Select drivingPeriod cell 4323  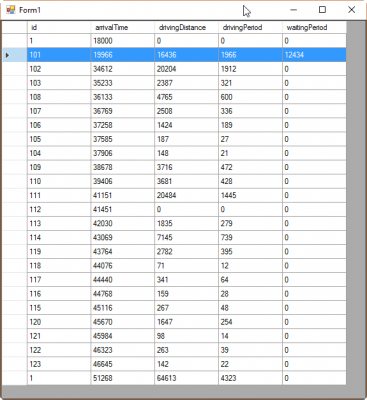pos(251,378)
